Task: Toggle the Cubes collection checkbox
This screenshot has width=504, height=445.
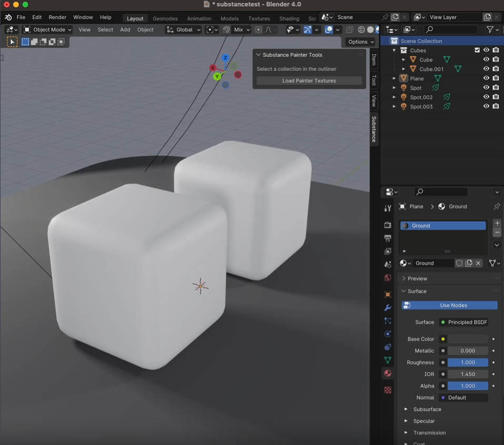Action: coord(477,50)
